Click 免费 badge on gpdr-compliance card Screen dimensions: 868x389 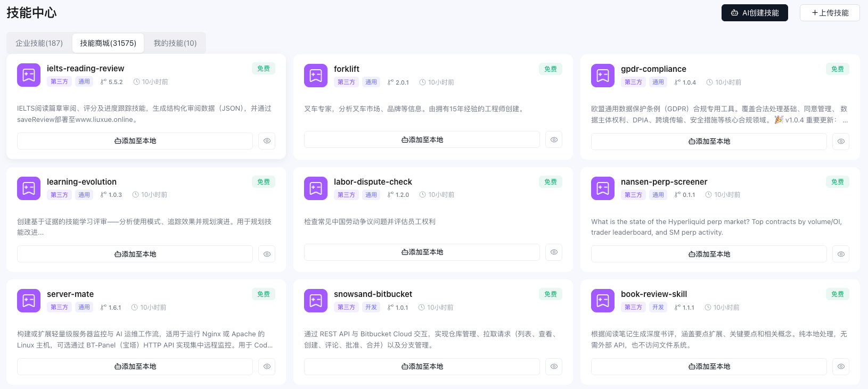pos(838,69)
